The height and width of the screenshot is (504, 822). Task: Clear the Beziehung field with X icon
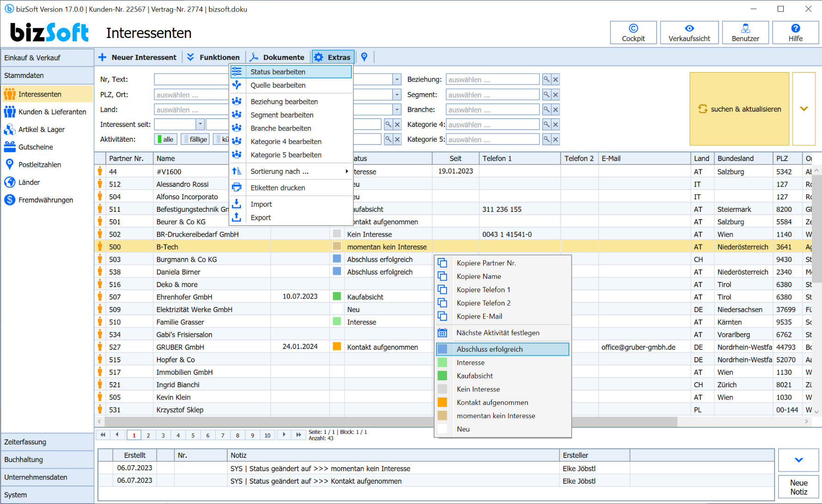point(556,79)
